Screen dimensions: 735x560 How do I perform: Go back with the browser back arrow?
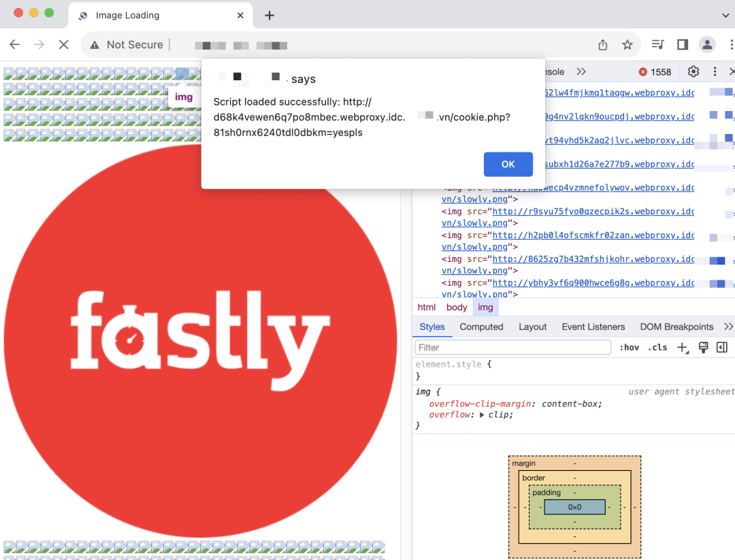click(x=14, y=44)
